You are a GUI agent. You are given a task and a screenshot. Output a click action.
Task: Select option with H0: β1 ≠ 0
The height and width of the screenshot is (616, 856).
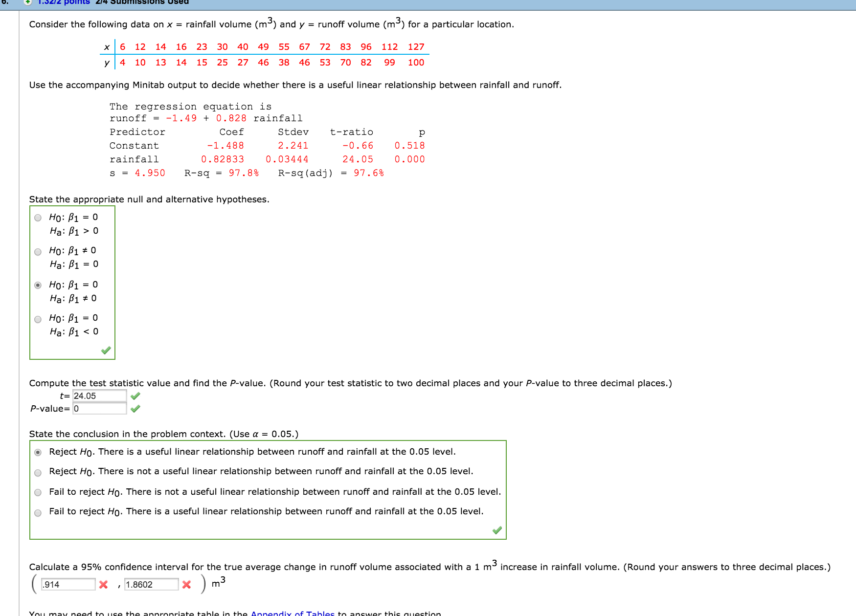coord(38,252)
